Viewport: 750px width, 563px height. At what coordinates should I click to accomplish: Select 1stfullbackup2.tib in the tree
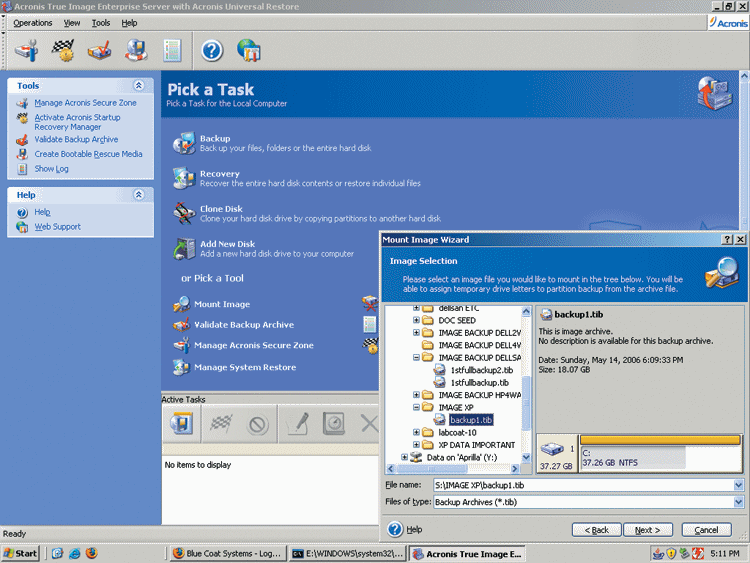482,370
